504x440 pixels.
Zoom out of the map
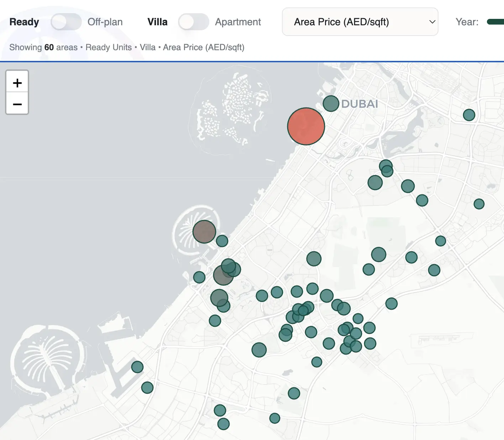click(x=17, y=104)
